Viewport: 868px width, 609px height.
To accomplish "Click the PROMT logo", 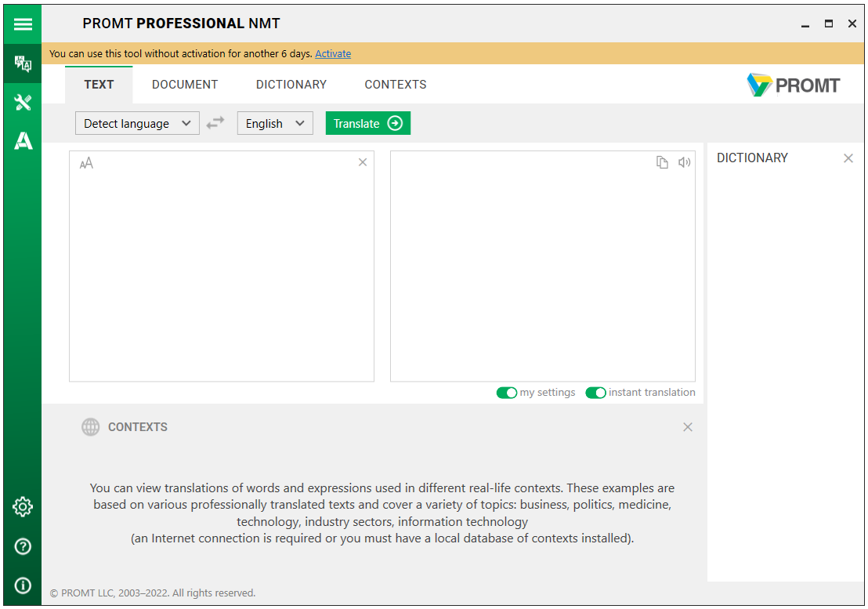I will coord(794,85).
